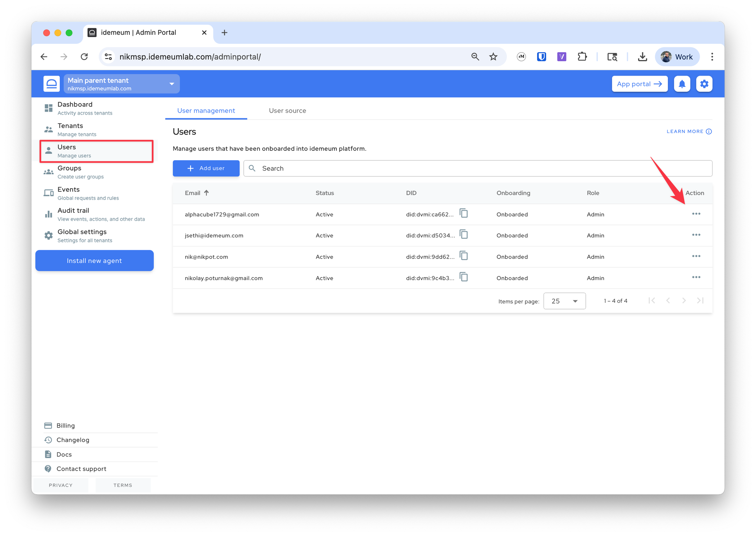Open the App portal button

point(640,84)
